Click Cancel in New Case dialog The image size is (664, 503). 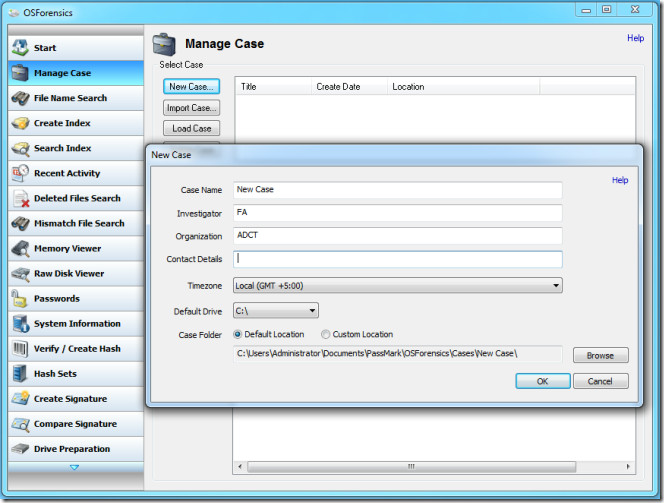600,381
